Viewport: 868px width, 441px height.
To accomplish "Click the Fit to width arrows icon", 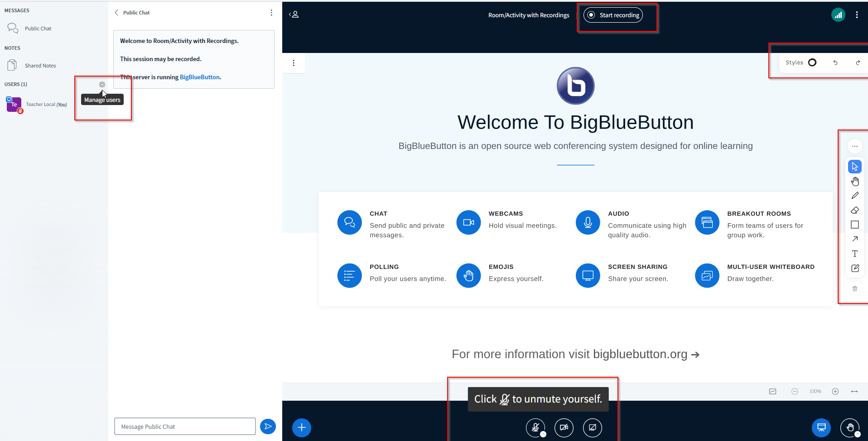I will 854,391.
